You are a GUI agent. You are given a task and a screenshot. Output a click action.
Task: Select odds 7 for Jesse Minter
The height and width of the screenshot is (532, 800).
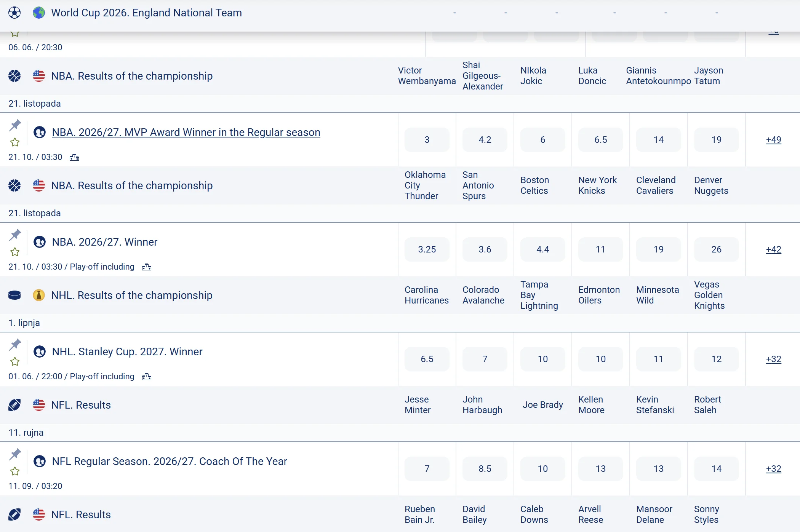[427, 469]
